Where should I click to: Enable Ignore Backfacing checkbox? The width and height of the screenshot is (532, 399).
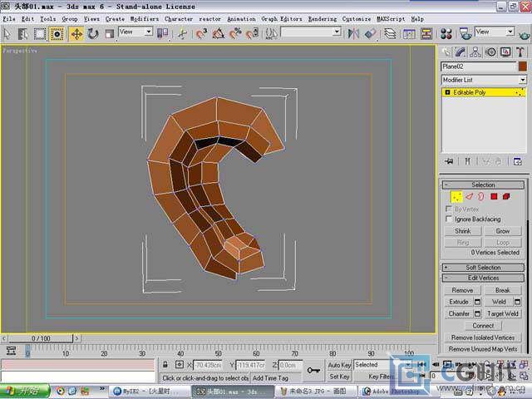click(x=449, y=219)
